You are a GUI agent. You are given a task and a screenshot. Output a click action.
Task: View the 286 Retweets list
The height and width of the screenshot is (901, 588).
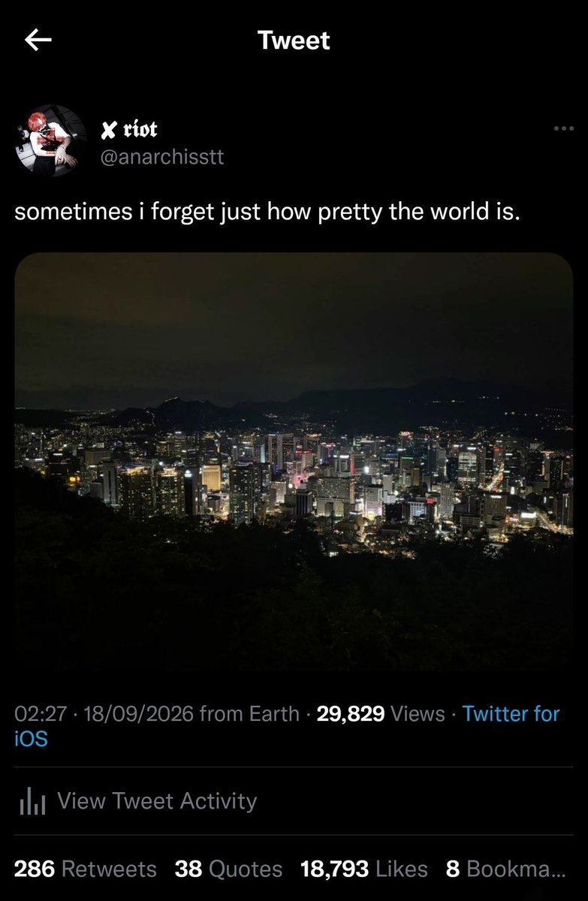[86, 869]
